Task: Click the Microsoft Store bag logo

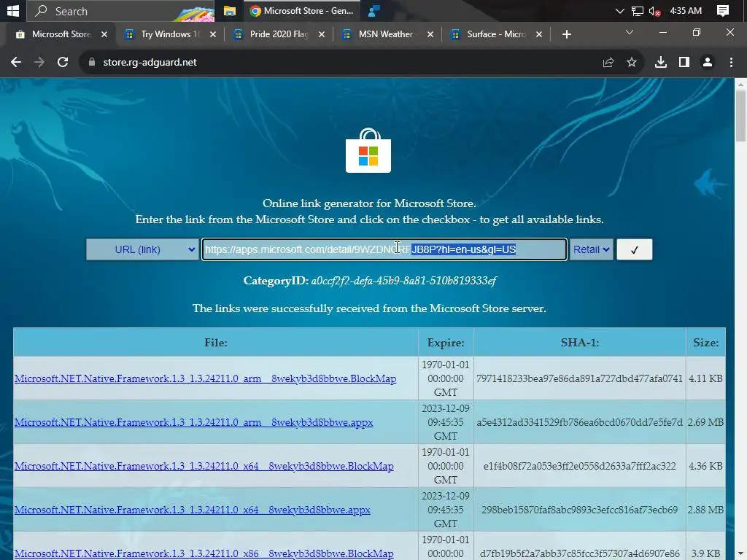Action: pyautogui.click(x=368, y=150)
